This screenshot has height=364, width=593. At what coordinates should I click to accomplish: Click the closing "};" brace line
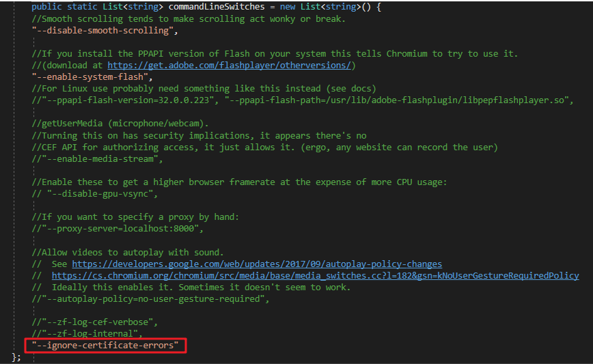[x=16, y=357]
